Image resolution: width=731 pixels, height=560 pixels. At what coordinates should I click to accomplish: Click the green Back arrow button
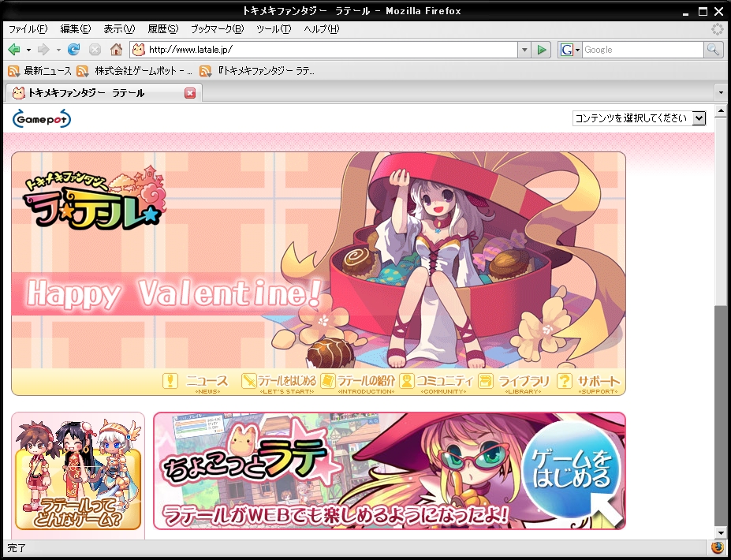[14, 49]
